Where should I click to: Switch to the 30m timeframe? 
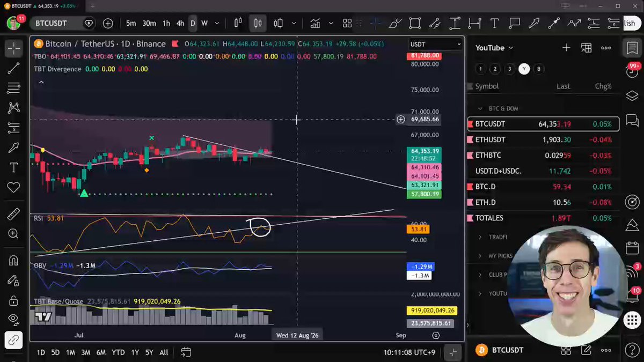pyautogui.click(x=149, y=23)
